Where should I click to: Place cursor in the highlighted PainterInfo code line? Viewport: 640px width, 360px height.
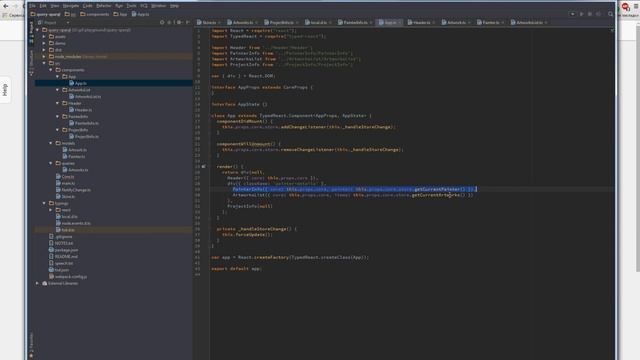(x=354, y=189)
